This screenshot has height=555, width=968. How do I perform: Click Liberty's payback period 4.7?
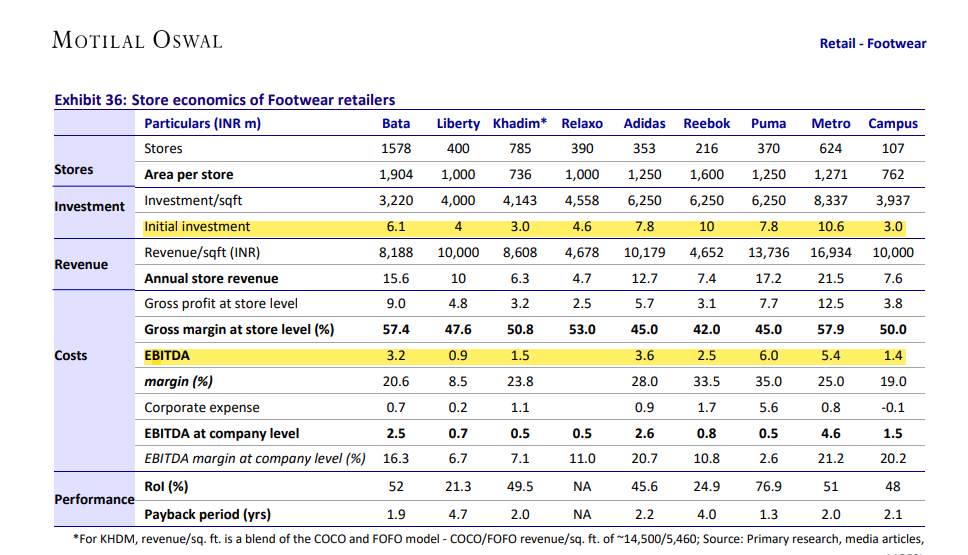458,514
